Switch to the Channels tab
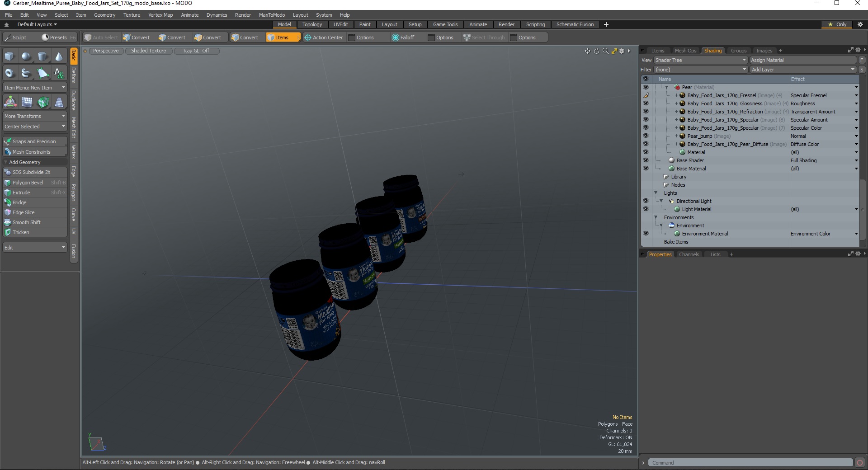 click(689, 254)
